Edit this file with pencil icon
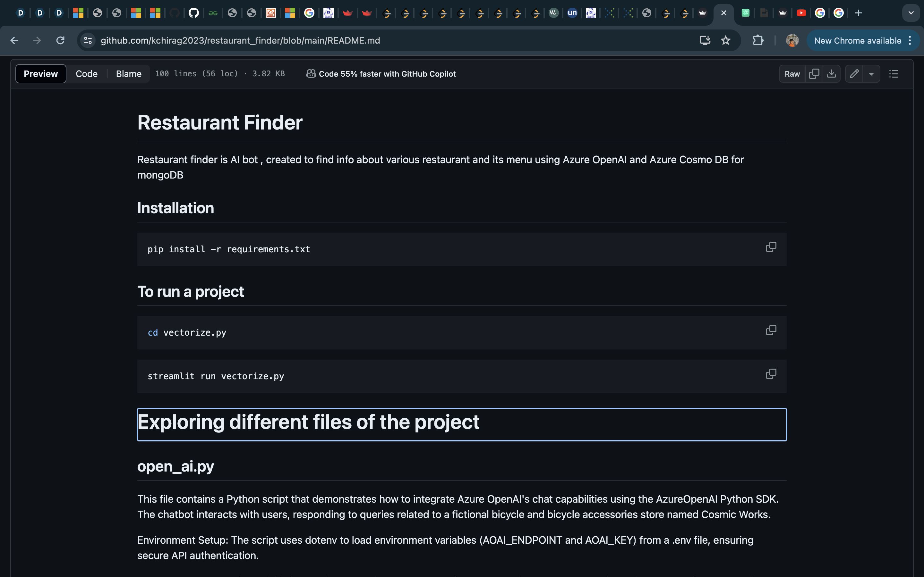This screenshot has width=924, height=577. point(854,74)
